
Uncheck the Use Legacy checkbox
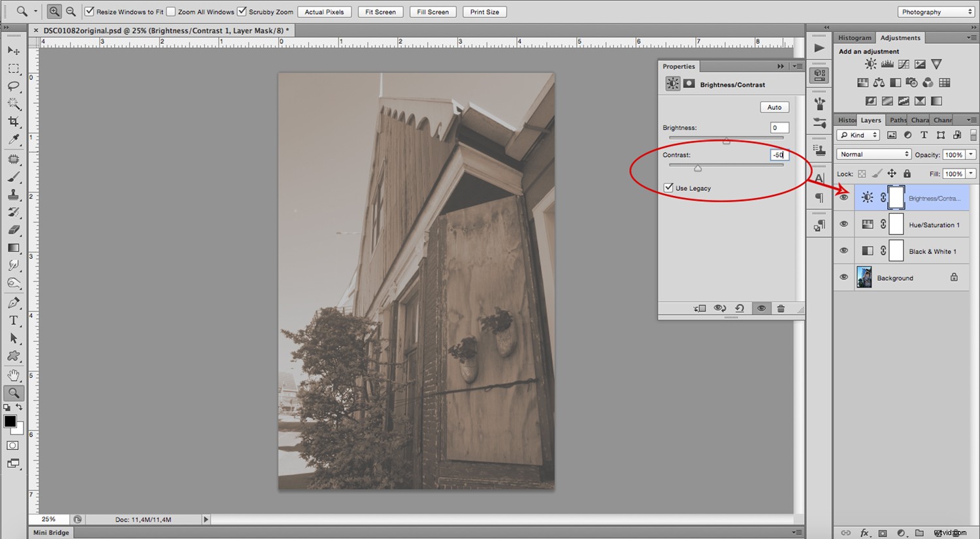(668, 188)
